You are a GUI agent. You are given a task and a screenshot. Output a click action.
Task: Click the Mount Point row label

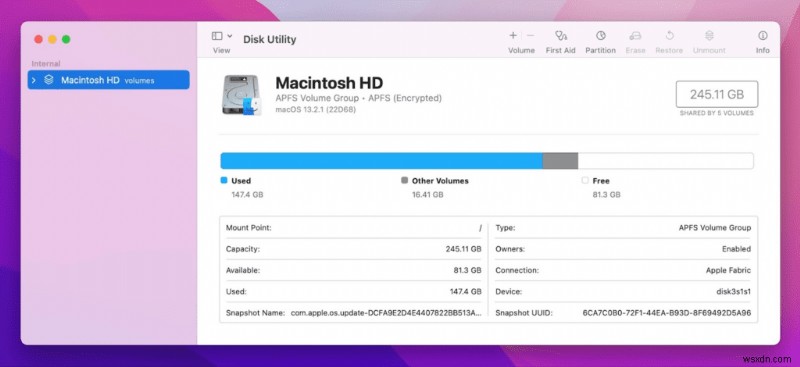(x=248, y=228)
